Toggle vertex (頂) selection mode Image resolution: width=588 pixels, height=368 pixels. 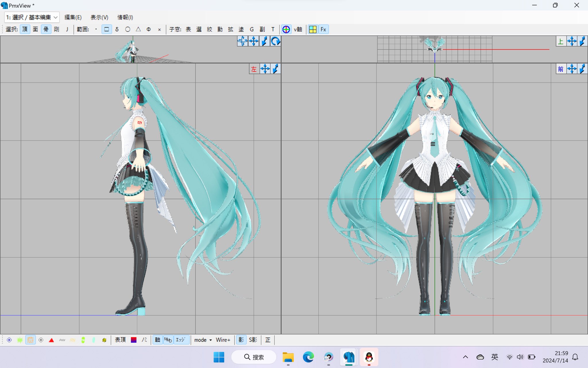point(25,29)
